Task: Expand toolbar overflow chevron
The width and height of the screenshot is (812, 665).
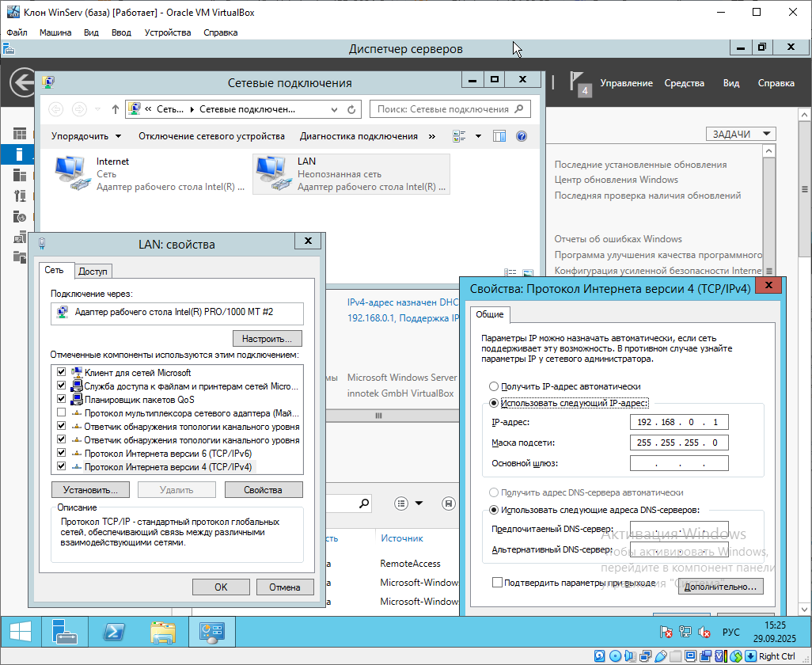Action: coord(432,136)
